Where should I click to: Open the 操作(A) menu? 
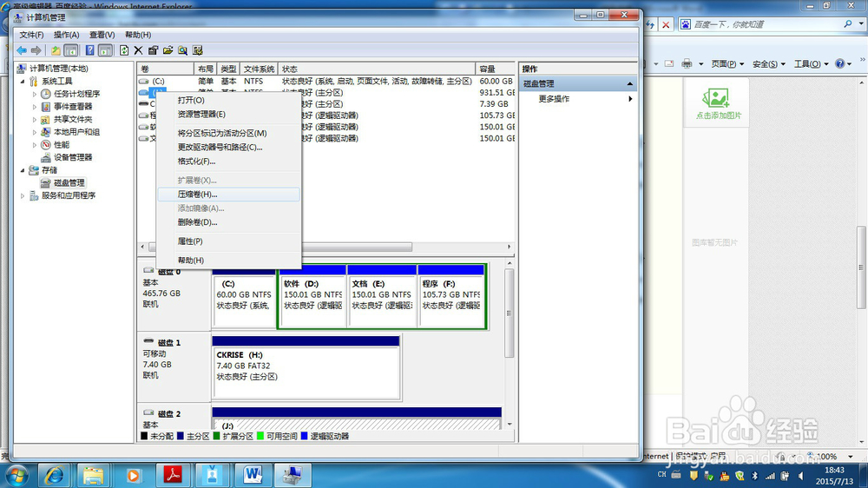pyautogui.click(x=67, y=35)
